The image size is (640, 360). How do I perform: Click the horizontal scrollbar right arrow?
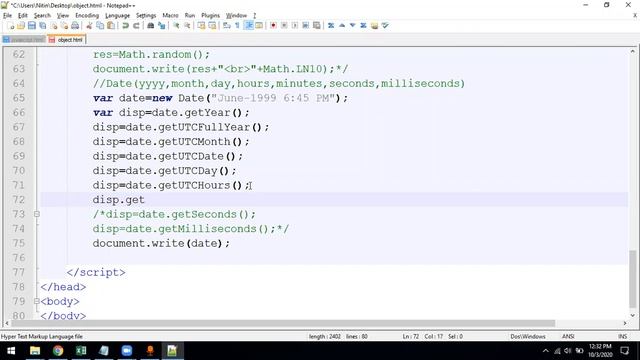(x=624, y=323)
